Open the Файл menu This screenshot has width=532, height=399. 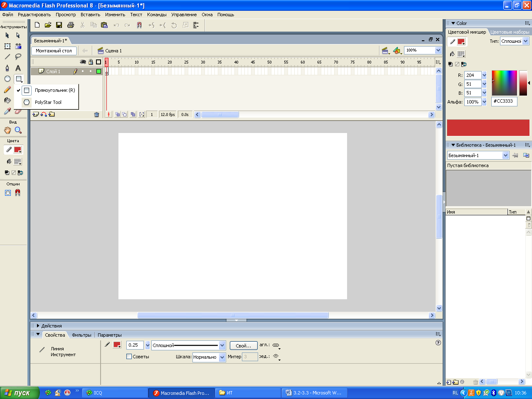click(7, 15)
